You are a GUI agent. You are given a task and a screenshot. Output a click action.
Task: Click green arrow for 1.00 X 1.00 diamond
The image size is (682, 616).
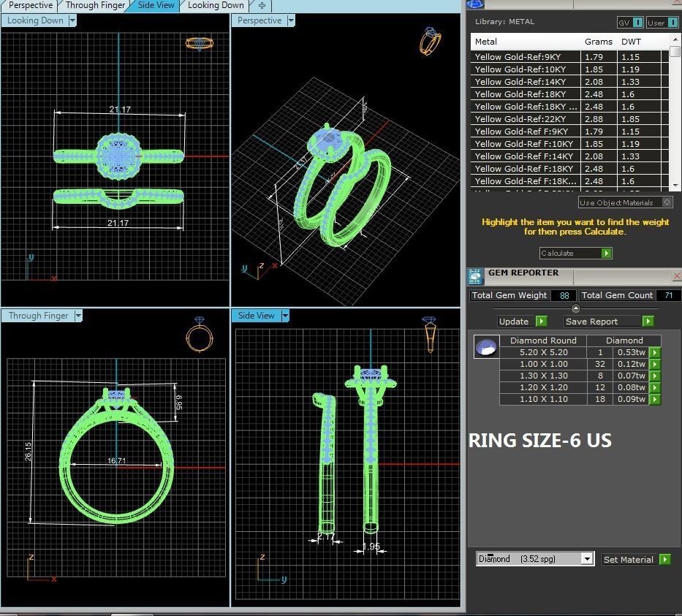pos(655,365)
